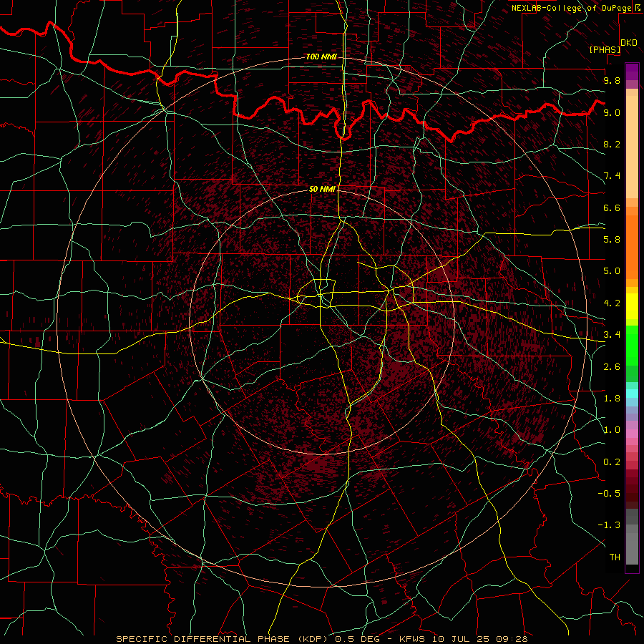Click the 8.2 value on the scale
Viewport: 644px width, 644px height.
coord(612,144)
